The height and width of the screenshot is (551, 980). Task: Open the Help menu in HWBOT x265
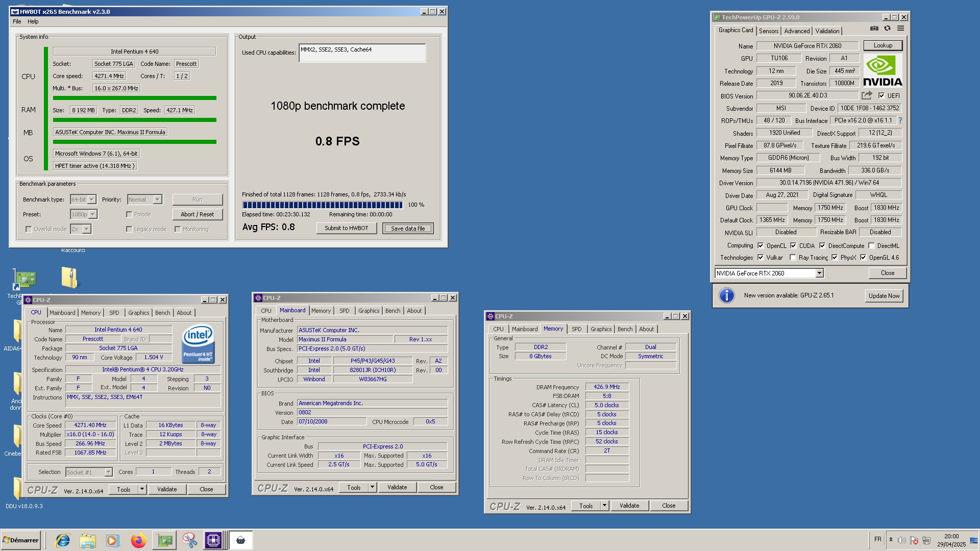click(x=33, y=21)
